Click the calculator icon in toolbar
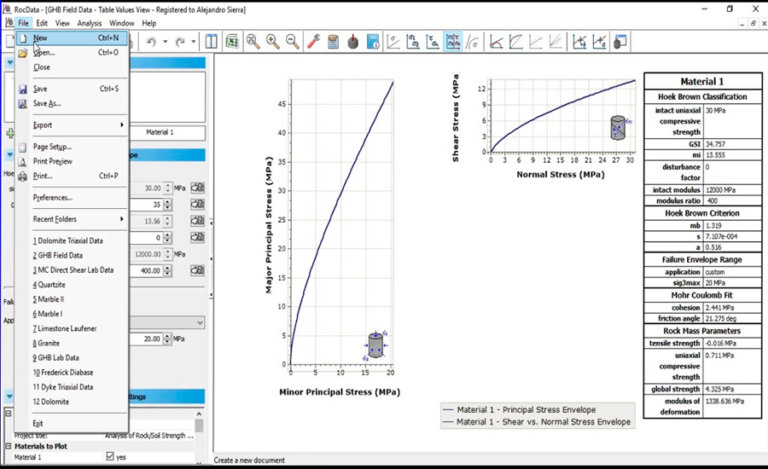This screenshot has height=469, width=768. (333, 42)
